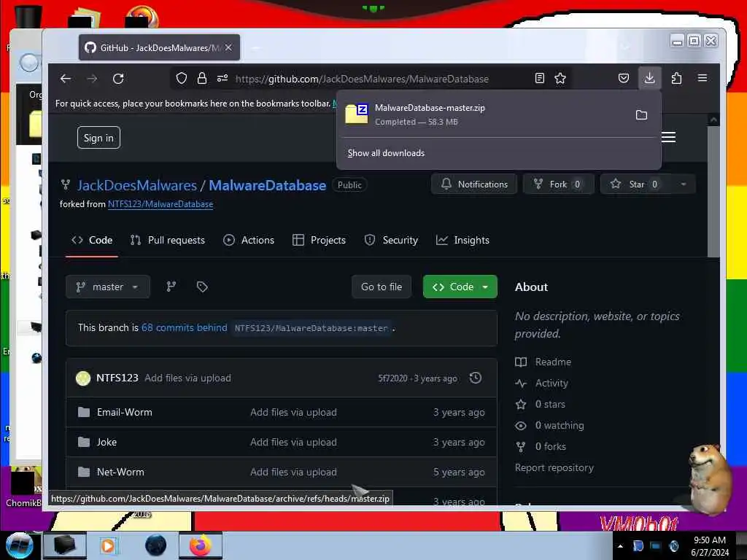The height and width of the screenshot is (560, 747).
Task: Open the Firefox application hamburger menu
Action: [x=703, y=78]
